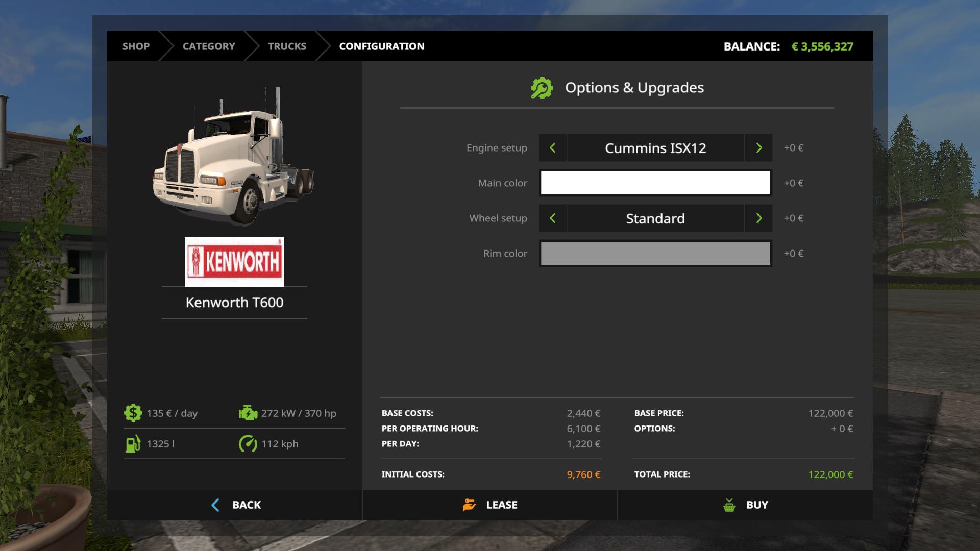Go to SHOP breadcrumb
Image resolution: width=980 pixels, height=551 pixels.
click(x=136, y=46)
